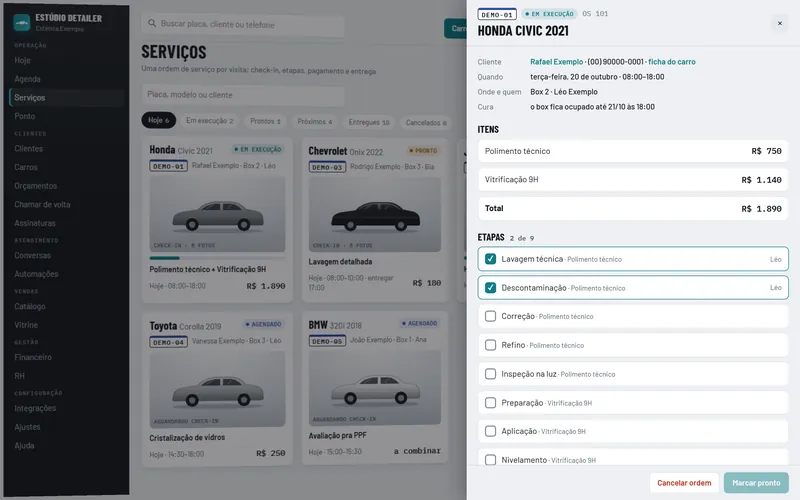Click the Polimento técnico R$ 750 item

(x=633, y=151)
